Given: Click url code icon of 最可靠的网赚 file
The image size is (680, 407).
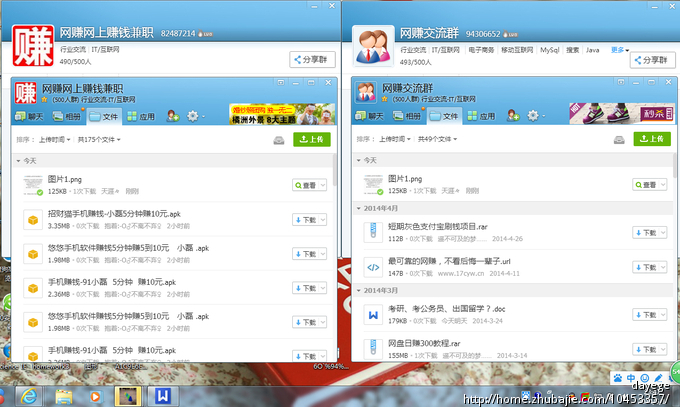Looking at the screenshot, I should [373, 267].
